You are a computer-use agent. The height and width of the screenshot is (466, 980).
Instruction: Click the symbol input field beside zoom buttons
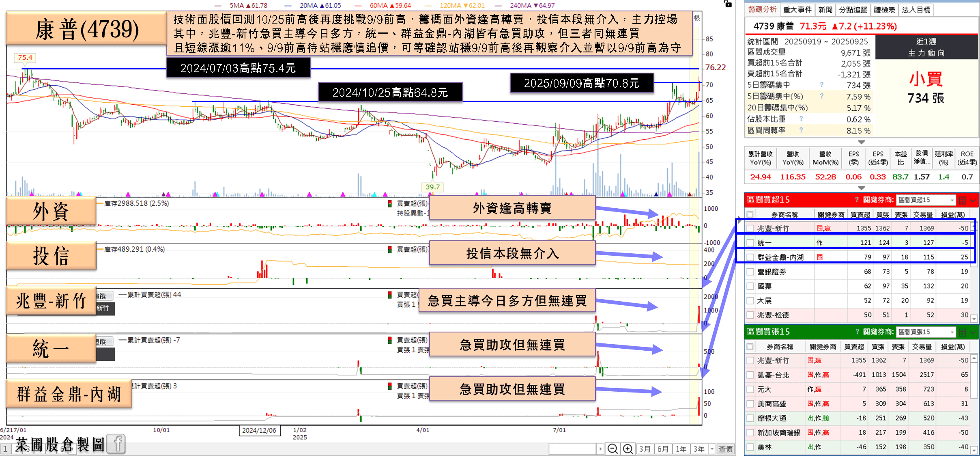[572, 449]
